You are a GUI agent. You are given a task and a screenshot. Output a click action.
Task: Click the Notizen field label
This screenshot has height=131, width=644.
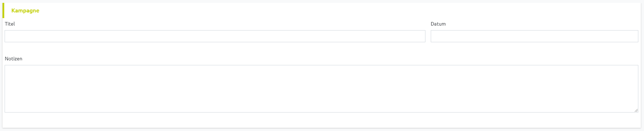click(13, 59)
